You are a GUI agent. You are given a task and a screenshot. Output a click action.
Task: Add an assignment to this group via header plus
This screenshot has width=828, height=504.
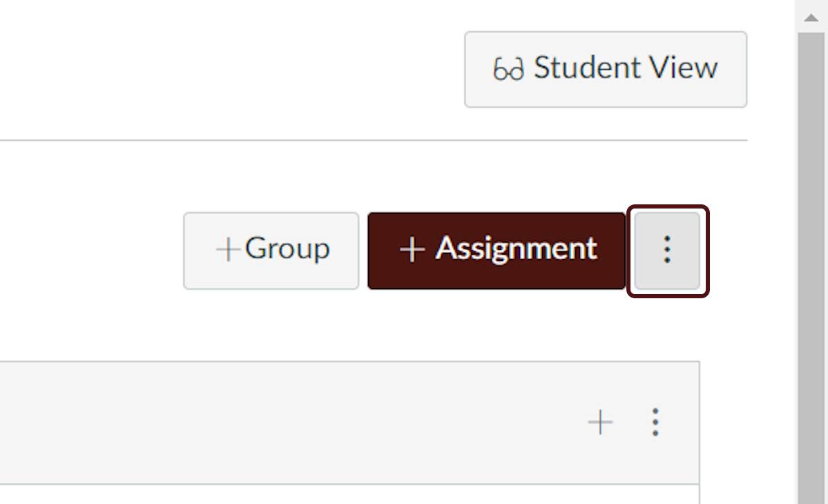(600, 422)
